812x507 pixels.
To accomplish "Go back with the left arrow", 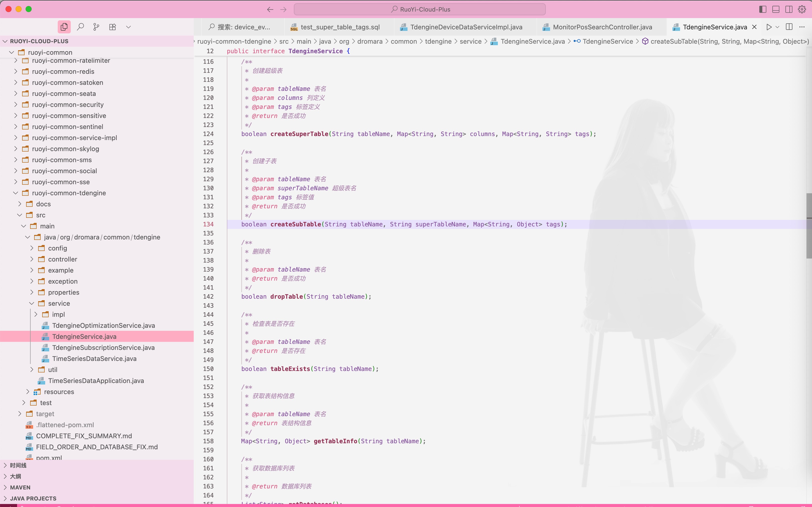I will (270, 9).
